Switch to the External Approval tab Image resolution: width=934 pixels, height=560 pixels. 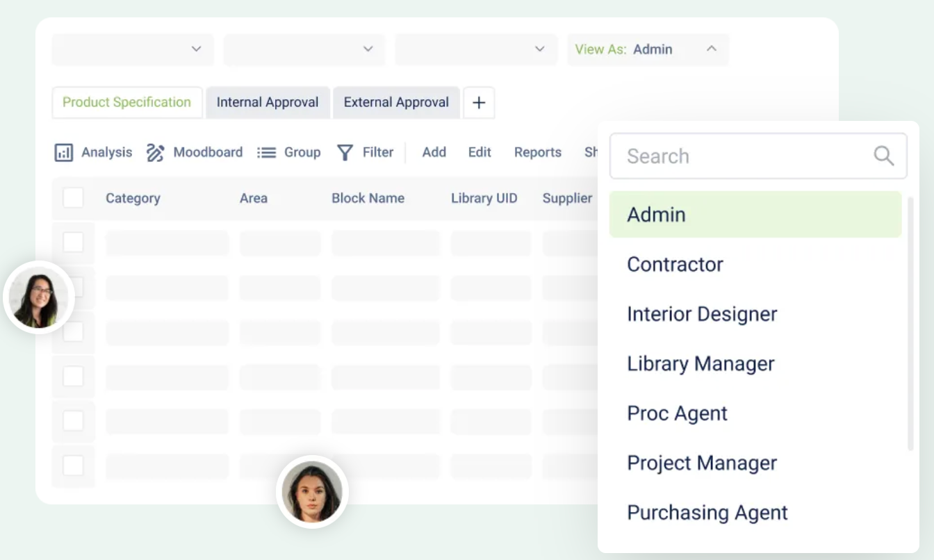tap(396, 103)
